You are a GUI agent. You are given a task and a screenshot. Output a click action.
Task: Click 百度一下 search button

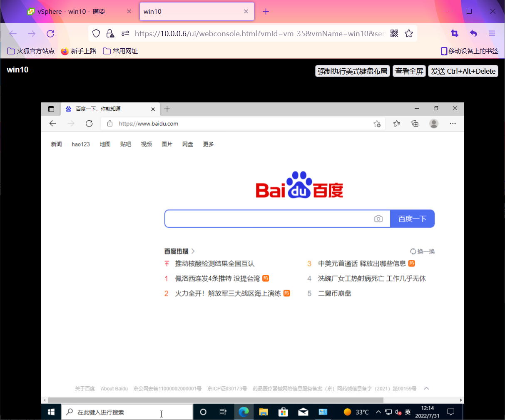pos(412,219)
